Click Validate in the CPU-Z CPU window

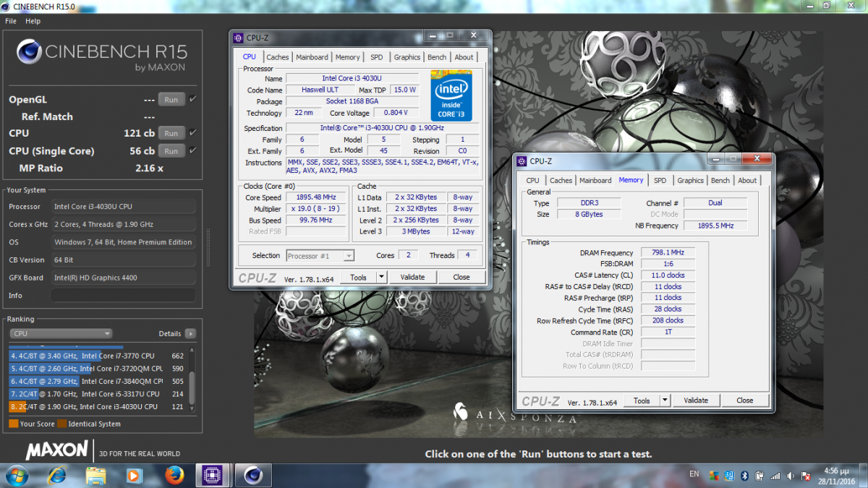click(x=412, y=277)
